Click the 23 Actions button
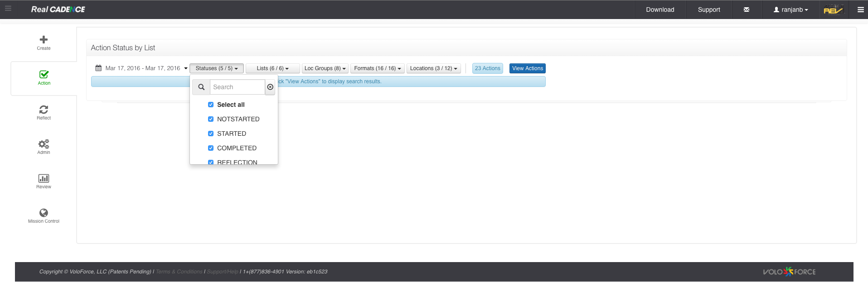This screenshot has width=868, height=282. tap(487, 68)
